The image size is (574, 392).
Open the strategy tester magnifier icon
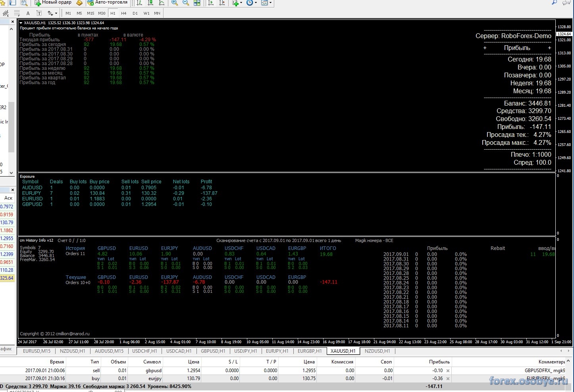coord(24,3)
